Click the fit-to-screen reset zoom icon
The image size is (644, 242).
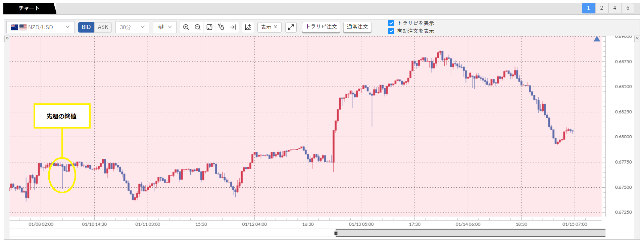coord(209,27)
